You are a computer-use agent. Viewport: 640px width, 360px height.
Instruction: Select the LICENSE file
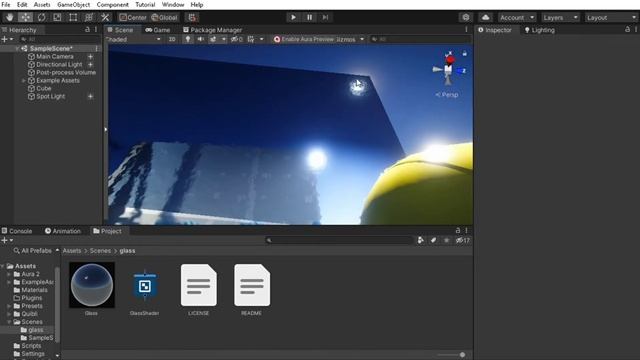point(198,285)
